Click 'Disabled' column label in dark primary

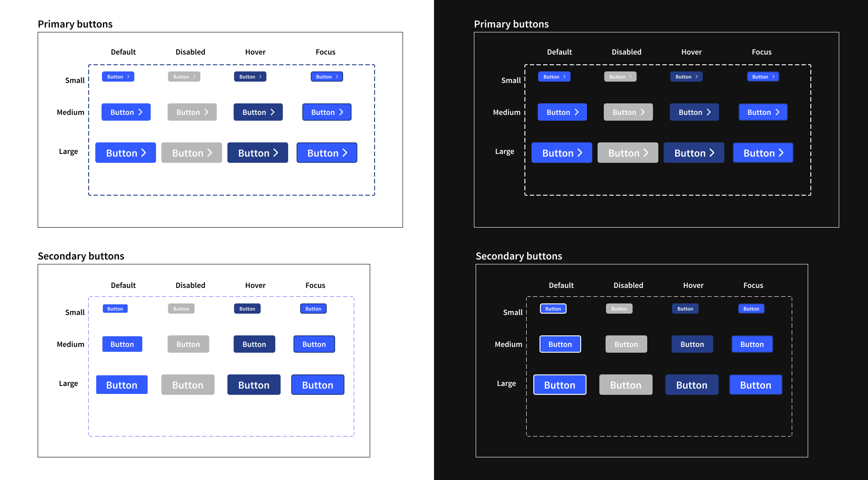click(x=626, y=52)
